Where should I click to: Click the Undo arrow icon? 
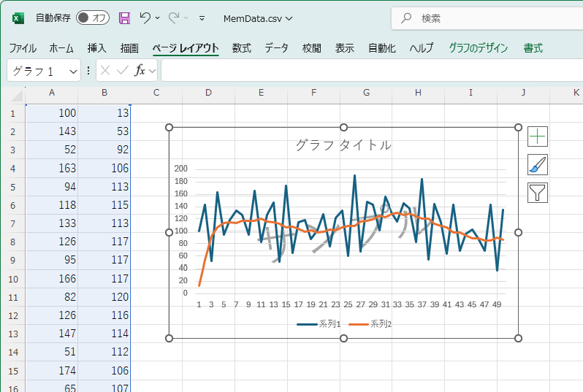(145, 18)
